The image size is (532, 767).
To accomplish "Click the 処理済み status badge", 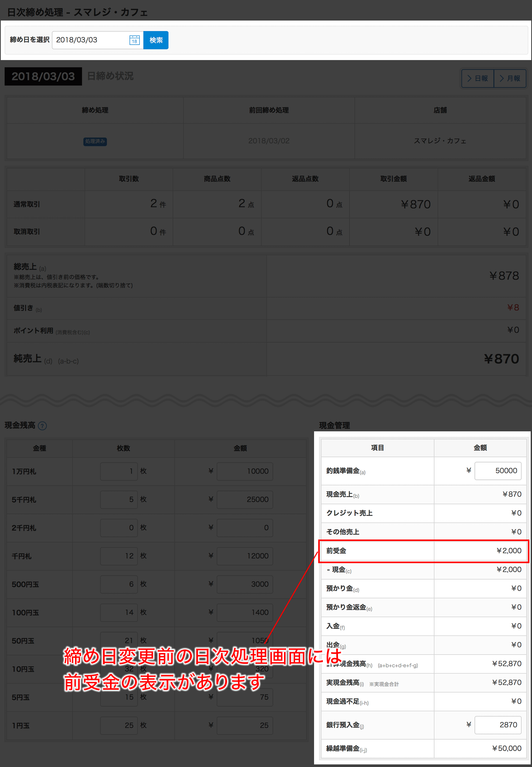I will click(x=95, y=141).
